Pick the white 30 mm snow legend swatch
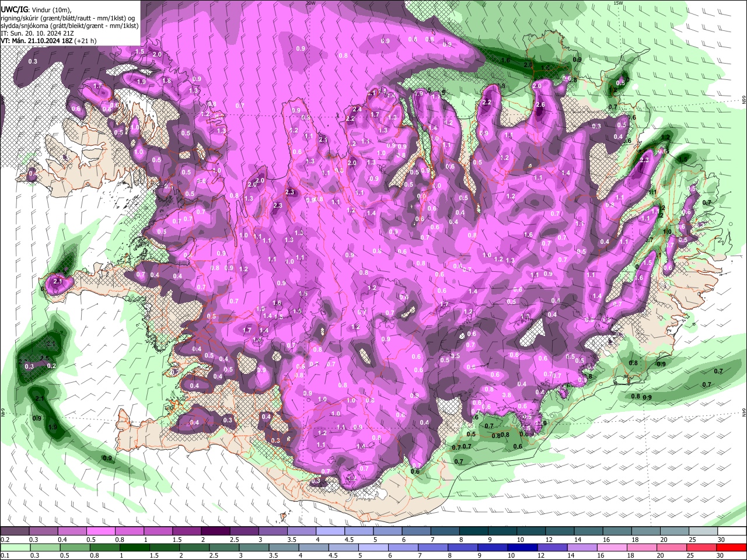Viewport: 747px width, 560px height. (731, 531)
